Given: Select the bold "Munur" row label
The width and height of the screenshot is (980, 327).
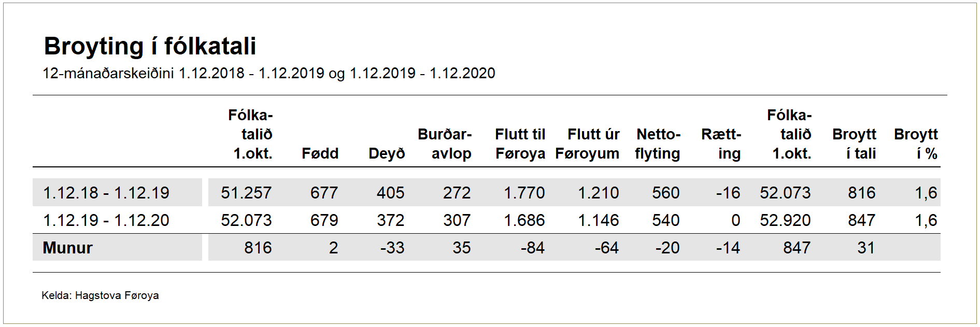Looking at the screenshot, I should click(67, 248).
